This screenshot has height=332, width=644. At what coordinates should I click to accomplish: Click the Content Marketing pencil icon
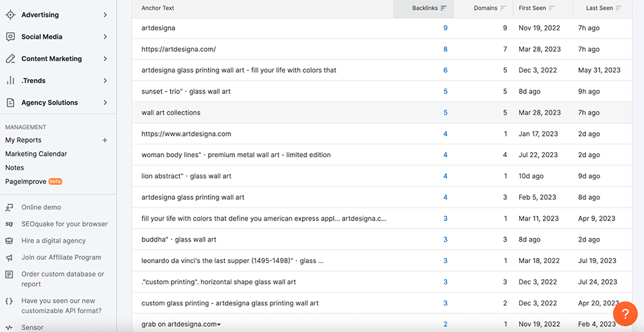click(x=11, y=59)
